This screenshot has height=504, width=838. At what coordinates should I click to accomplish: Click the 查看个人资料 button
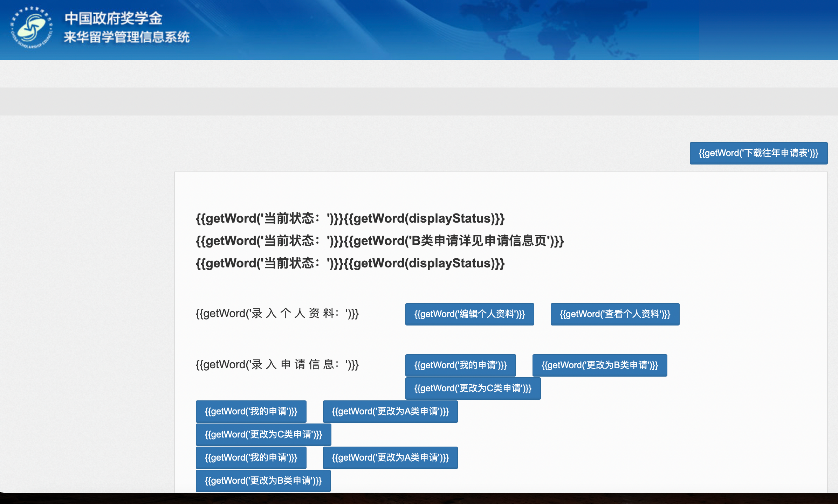click(615, 314)
